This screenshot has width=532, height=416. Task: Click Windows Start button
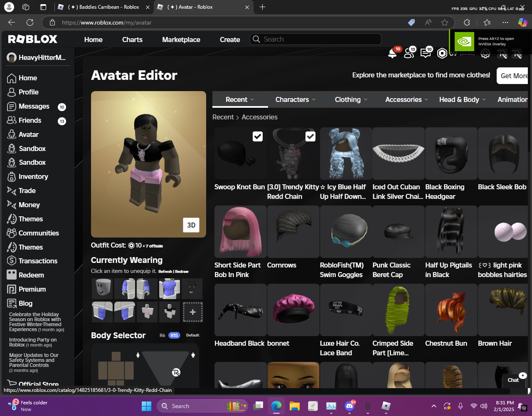tap(146, 406)
